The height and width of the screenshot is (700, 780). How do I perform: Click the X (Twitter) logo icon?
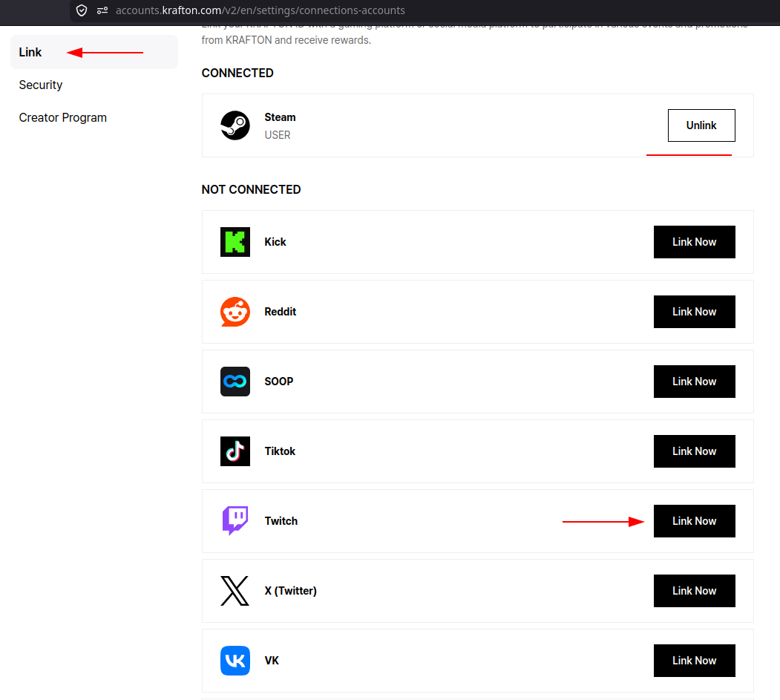point(235,591)
